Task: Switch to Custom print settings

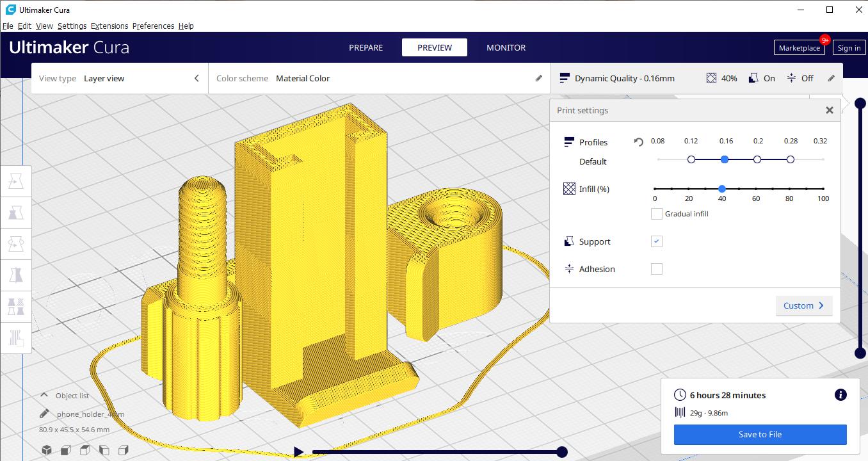Action: click(x=804, y=305)
